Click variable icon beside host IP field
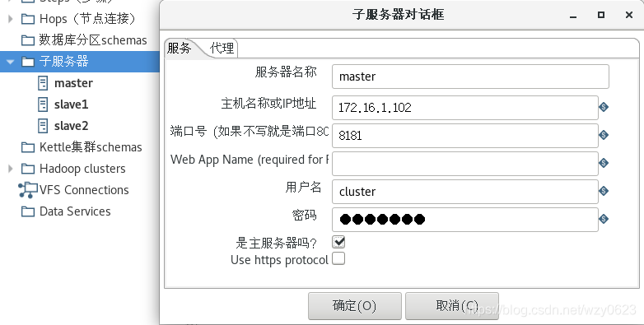This screenshot has height=325, width=644. click(x=604, y=107)
